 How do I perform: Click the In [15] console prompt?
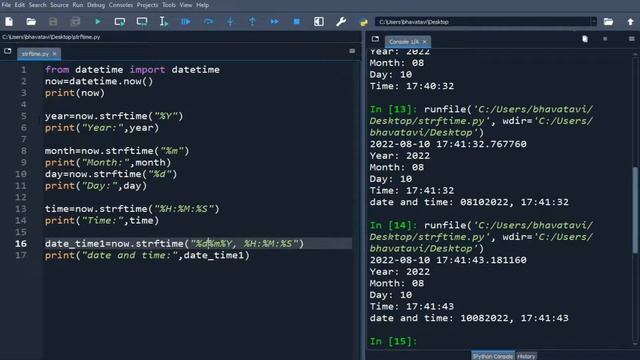tap(393, 341)
